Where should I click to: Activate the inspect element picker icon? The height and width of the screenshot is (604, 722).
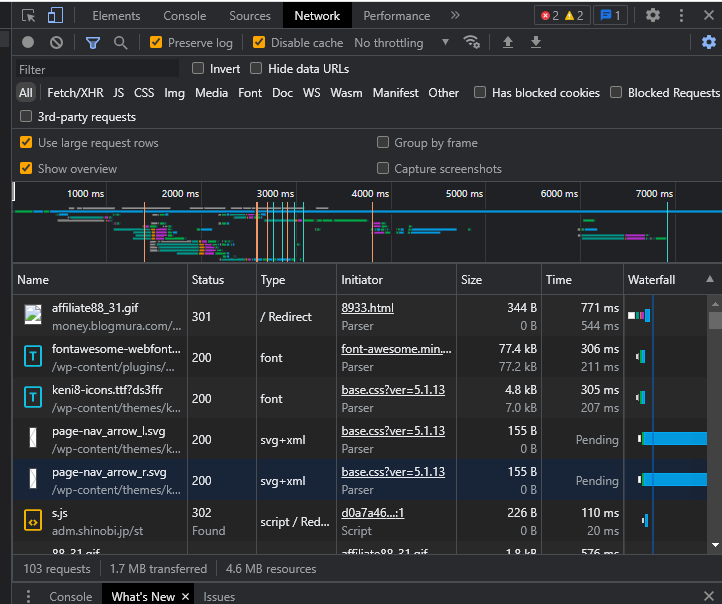(x=29, y=16)
